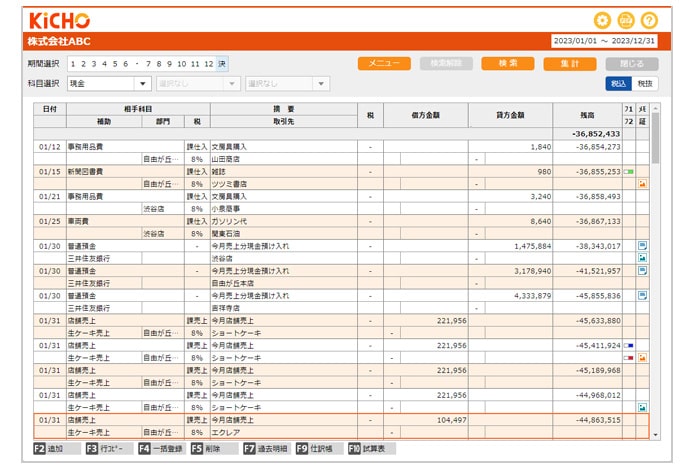Viewport: 693px width, 476px height.
Task: Click the F10 試算表 function key
Action: point(367,450)
